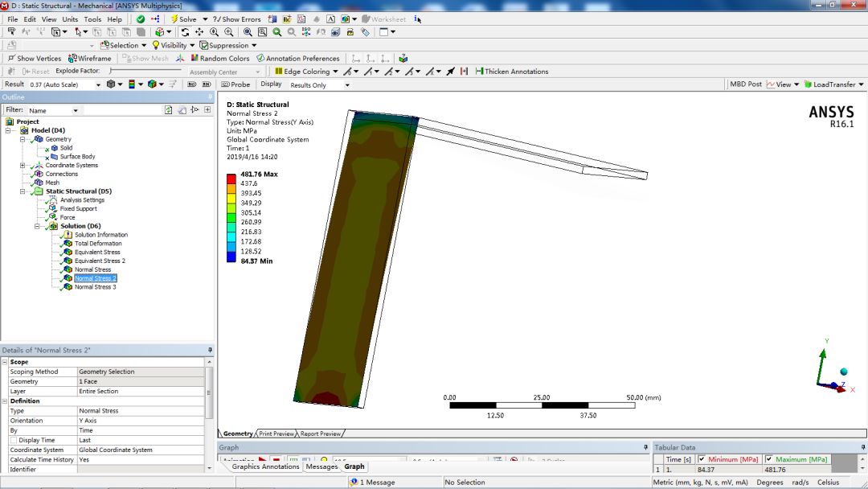Expand the Coordinate Systems tree node
Image resolution: width=868 pixels, height=489 pixels.
tap(23, 165)
